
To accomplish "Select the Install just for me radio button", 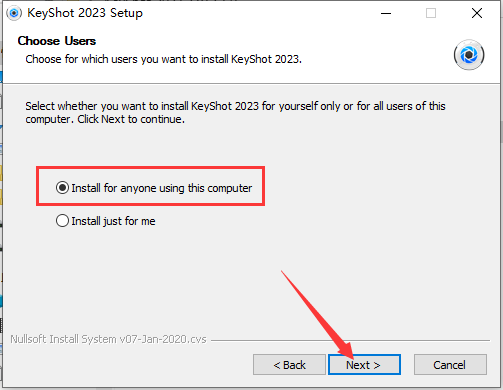I will pos(62,221).
